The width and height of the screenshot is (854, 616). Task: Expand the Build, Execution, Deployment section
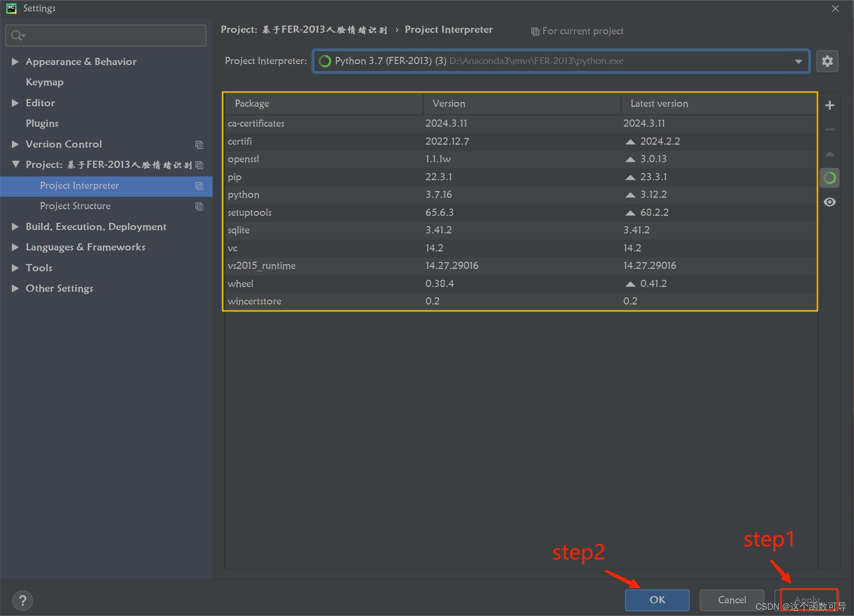click(x=15, y=227)
